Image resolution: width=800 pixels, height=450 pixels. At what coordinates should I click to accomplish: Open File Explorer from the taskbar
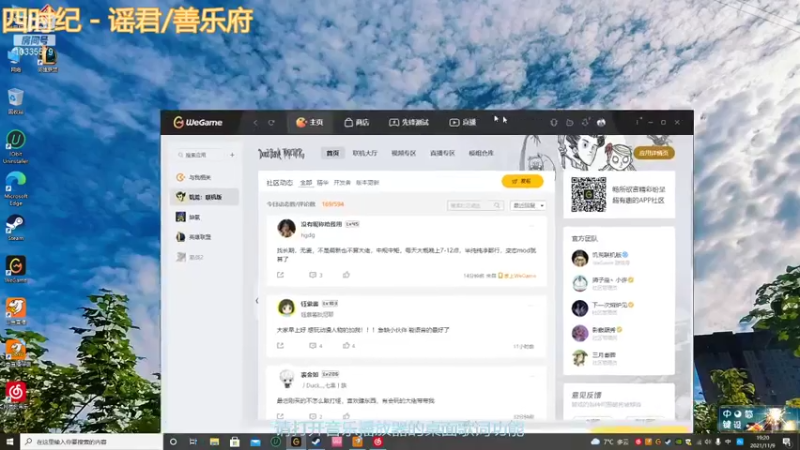click(214, 442)
